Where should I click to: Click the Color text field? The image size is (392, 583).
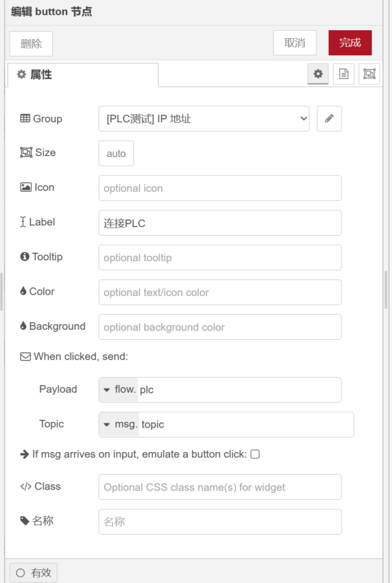(220, 292)
